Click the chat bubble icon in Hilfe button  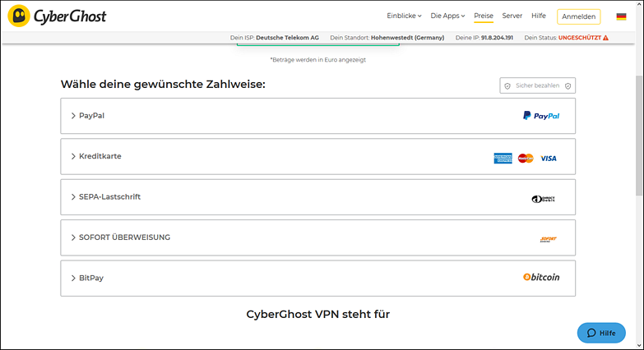(591, 333)
